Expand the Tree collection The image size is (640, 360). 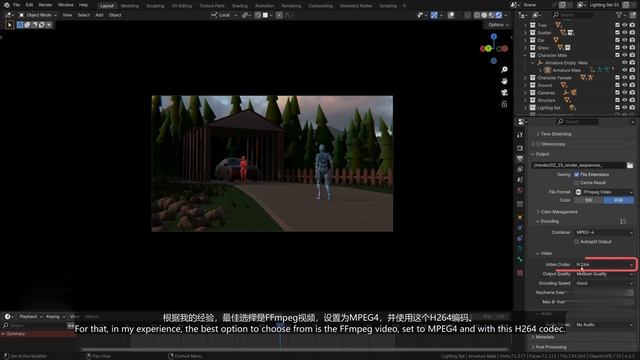(525, 25)
